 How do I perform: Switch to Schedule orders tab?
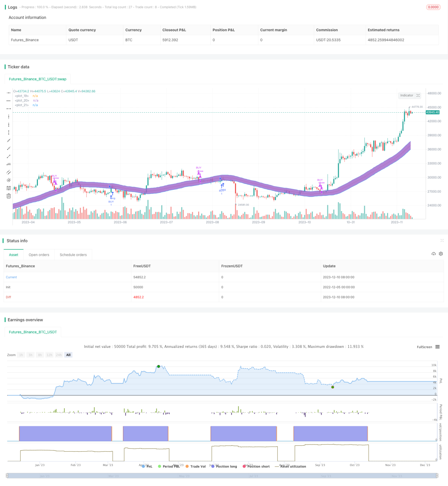(73, 255)
